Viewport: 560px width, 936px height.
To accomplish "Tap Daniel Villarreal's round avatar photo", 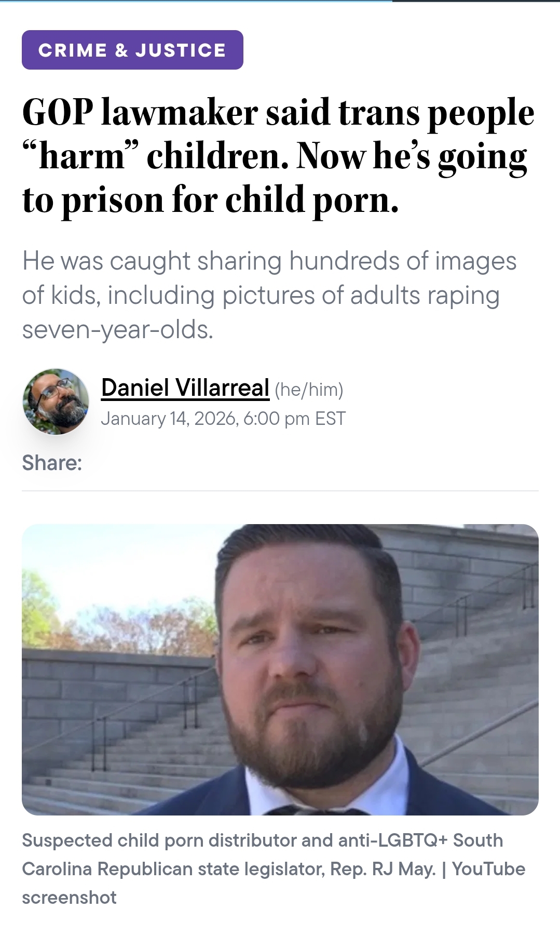I will pos(56,402).
